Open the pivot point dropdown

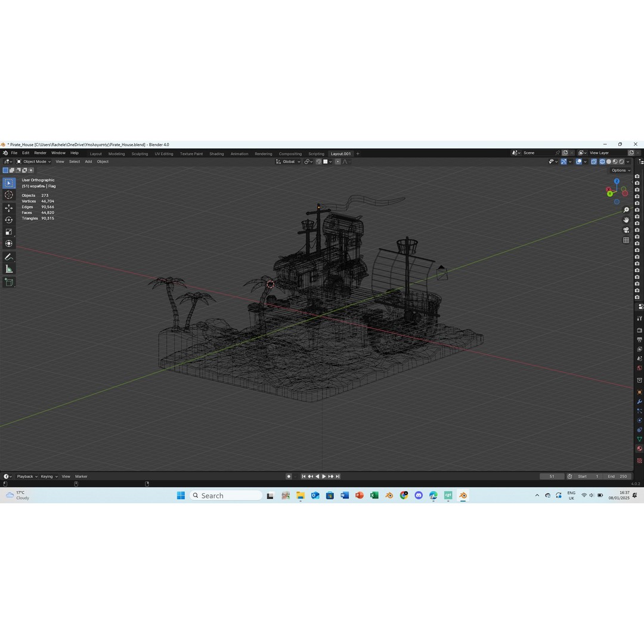pos(308,162)
